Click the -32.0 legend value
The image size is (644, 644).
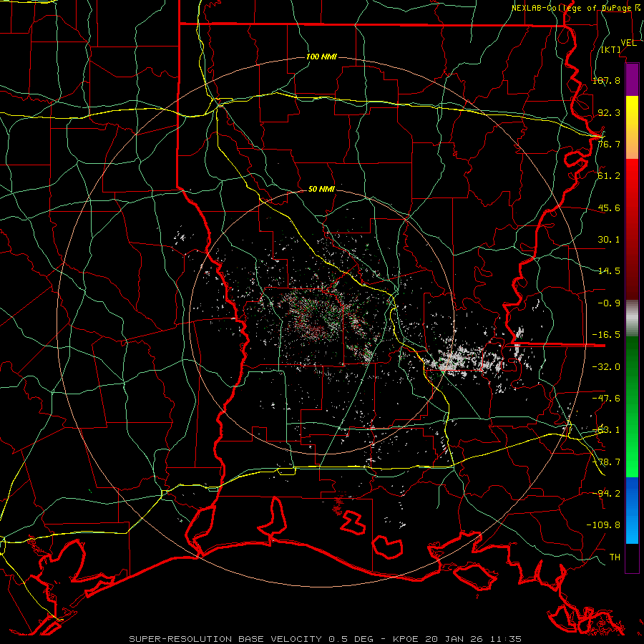pos(606,367)
